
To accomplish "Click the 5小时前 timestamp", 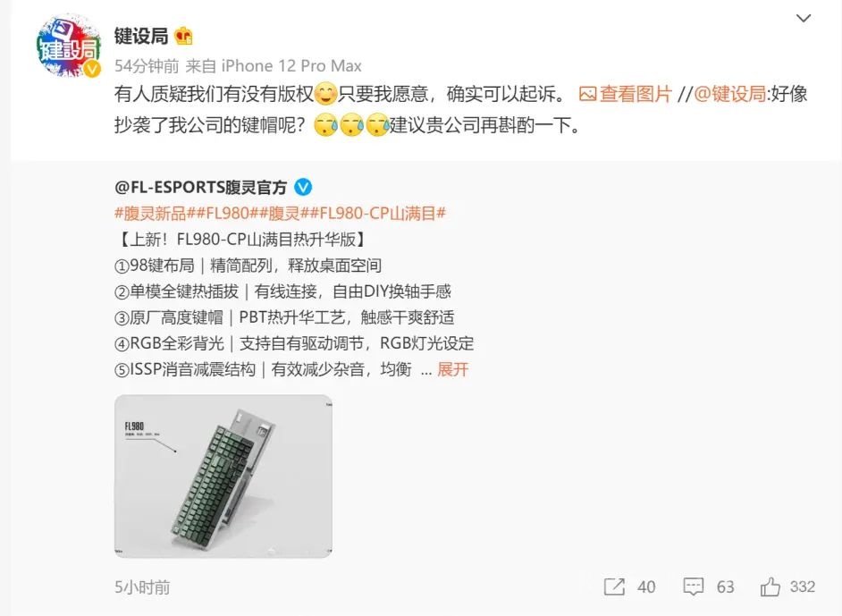I will [142, 587].
